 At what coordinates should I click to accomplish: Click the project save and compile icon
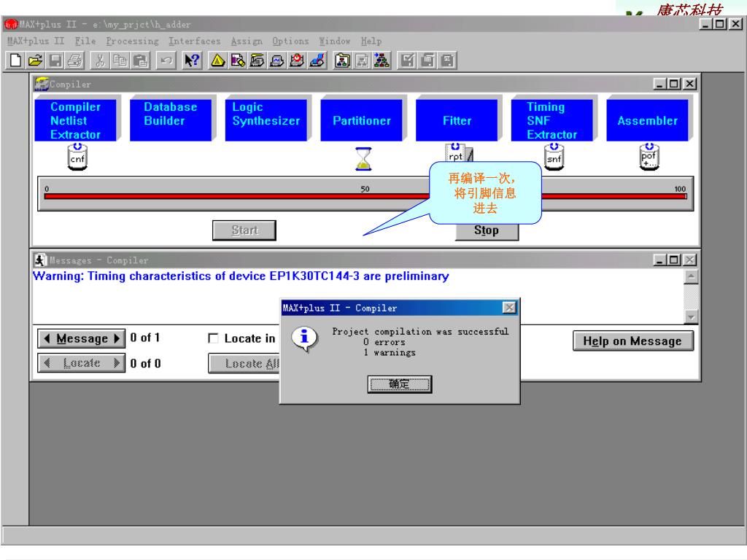point(427,61)
